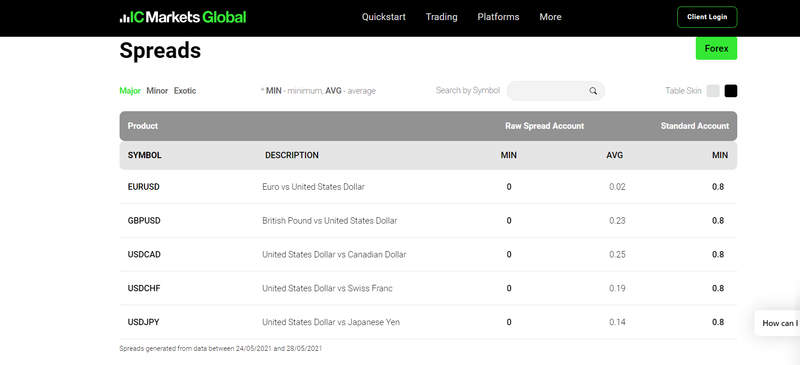Screen dimensions: 800x365
Task: Click the AVG column header
Action: (615, 155)
